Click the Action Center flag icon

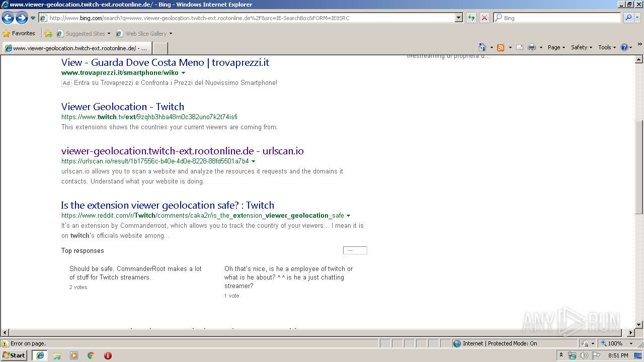click(x=596, y=355)
